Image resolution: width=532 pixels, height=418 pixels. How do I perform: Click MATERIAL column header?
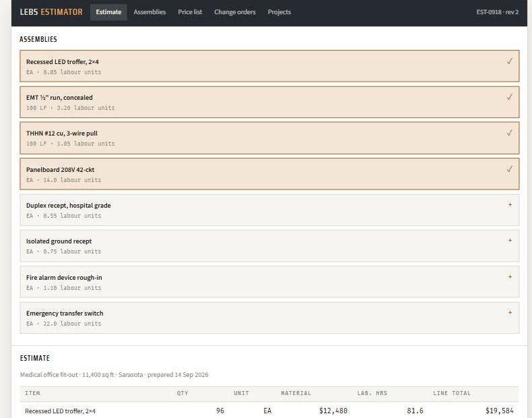296,393
